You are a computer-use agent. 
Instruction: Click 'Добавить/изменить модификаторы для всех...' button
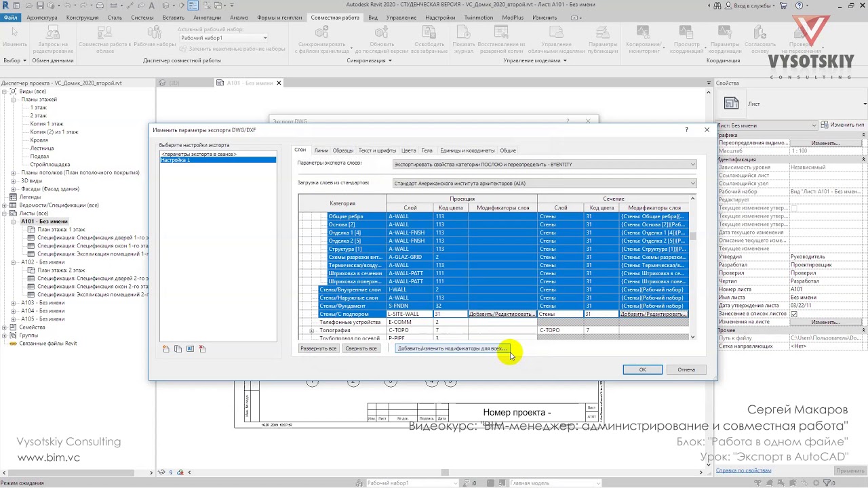point(452,348)
